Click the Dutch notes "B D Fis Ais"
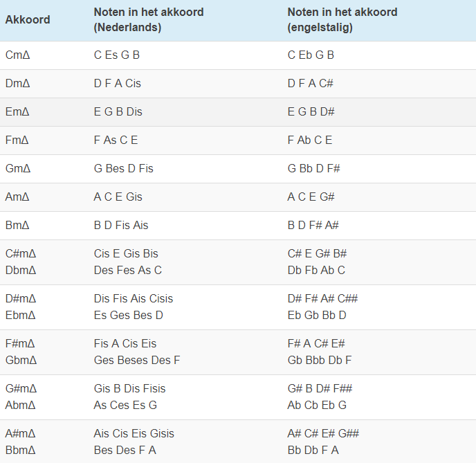This screenshot has width=476, height=463. [x=121, y=226]
